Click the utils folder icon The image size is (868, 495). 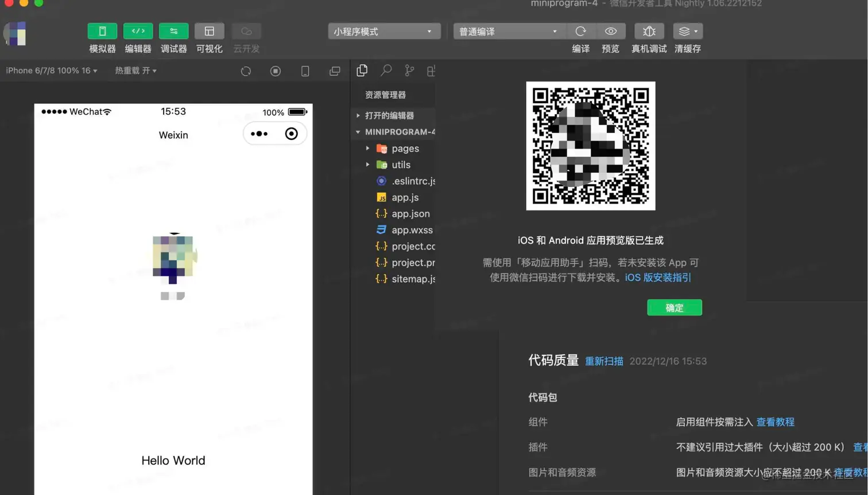(x=381, y=165)
